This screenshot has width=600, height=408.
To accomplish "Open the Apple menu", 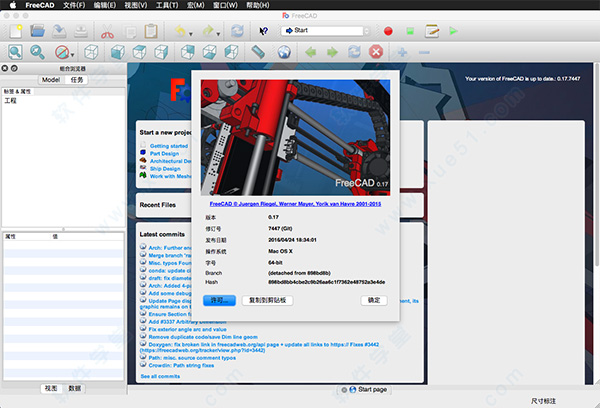I will pyautogui.click(x=13, y=5).
